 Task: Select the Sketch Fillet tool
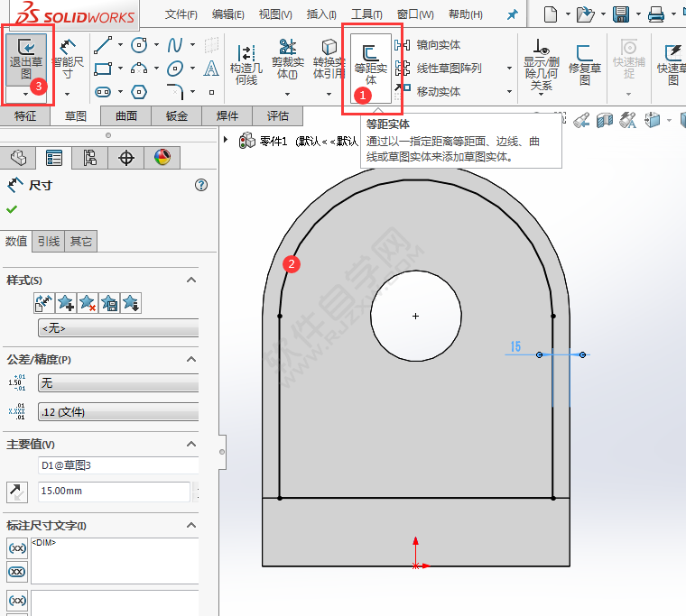(x=175, y=92)
